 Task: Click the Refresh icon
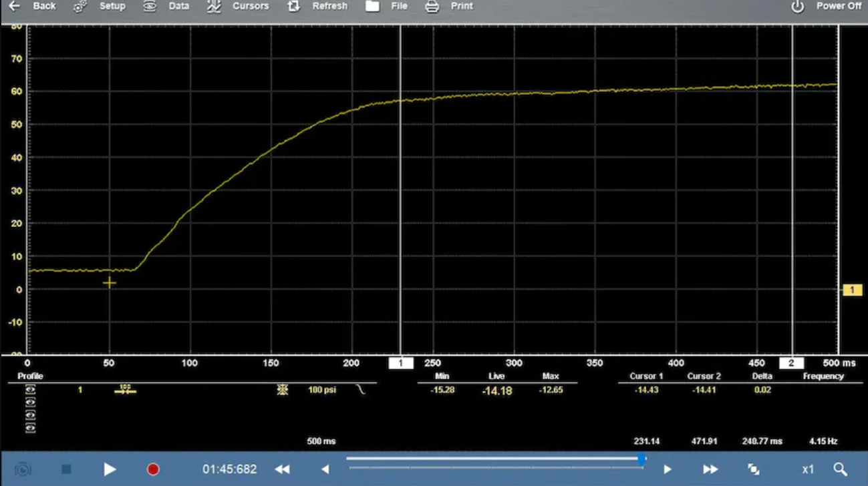tap(292, 5)
